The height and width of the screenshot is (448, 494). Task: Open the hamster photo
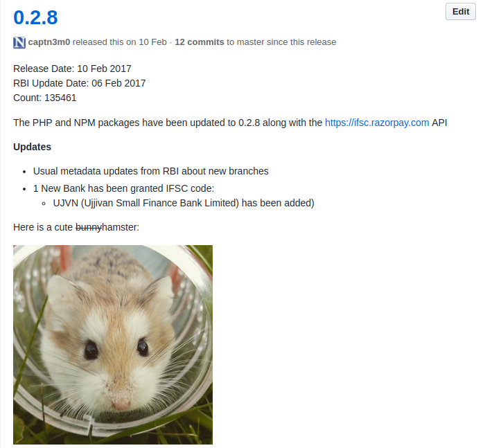pos(113,345)
